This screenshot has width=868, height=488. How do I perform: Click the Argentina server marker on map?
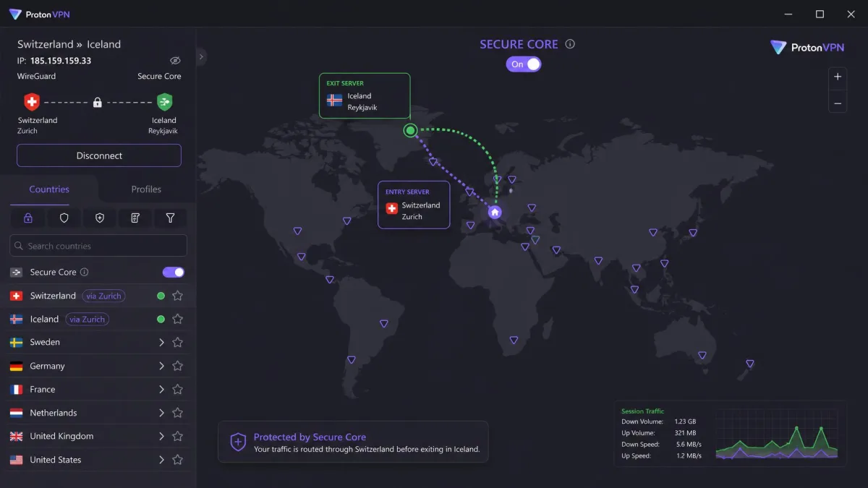tap(352, 359)
